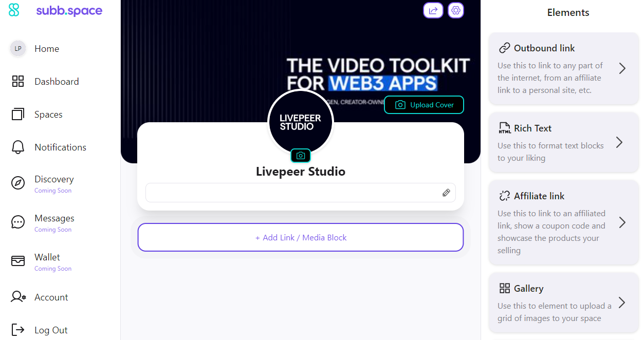Click Coming Soon under Wallet

point(53,269)
